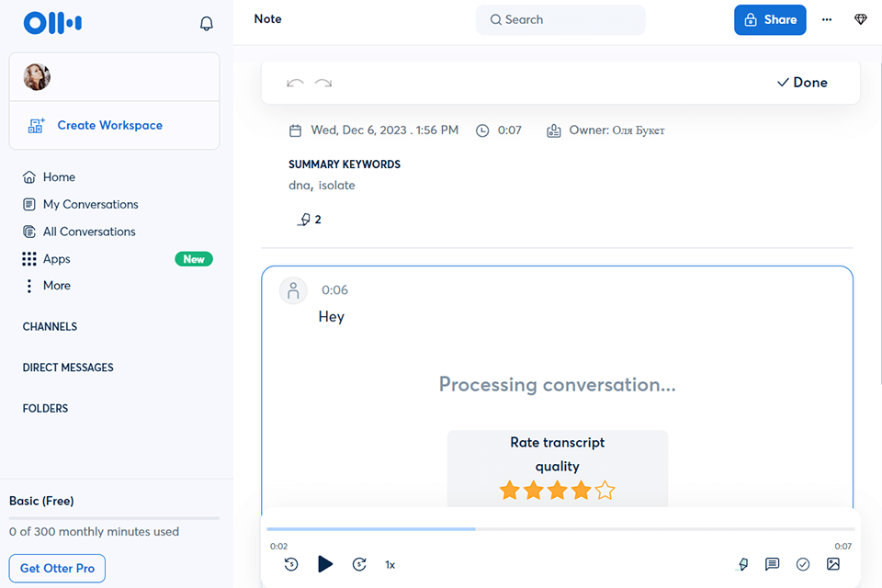Skip forward five seconds
Screen dimensions: 882x588
pos(359,564)
